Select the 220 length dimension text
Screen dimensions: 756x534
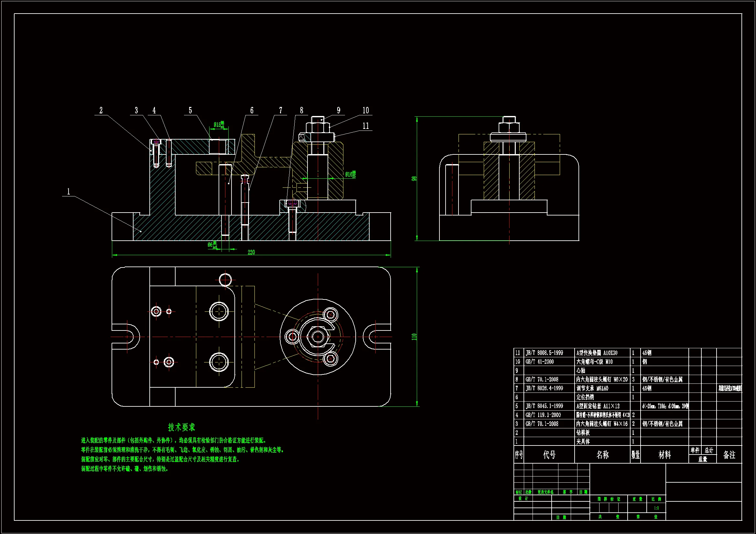(x=251, y=252)
